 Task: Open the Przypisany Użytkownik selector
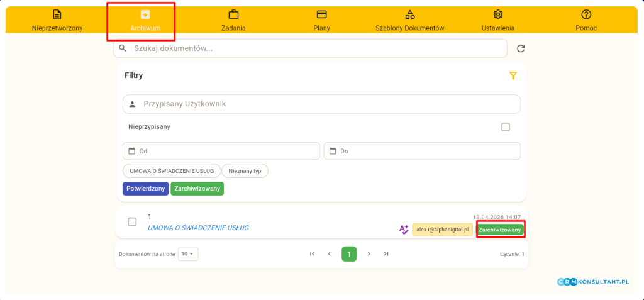(x=321, y=104)
